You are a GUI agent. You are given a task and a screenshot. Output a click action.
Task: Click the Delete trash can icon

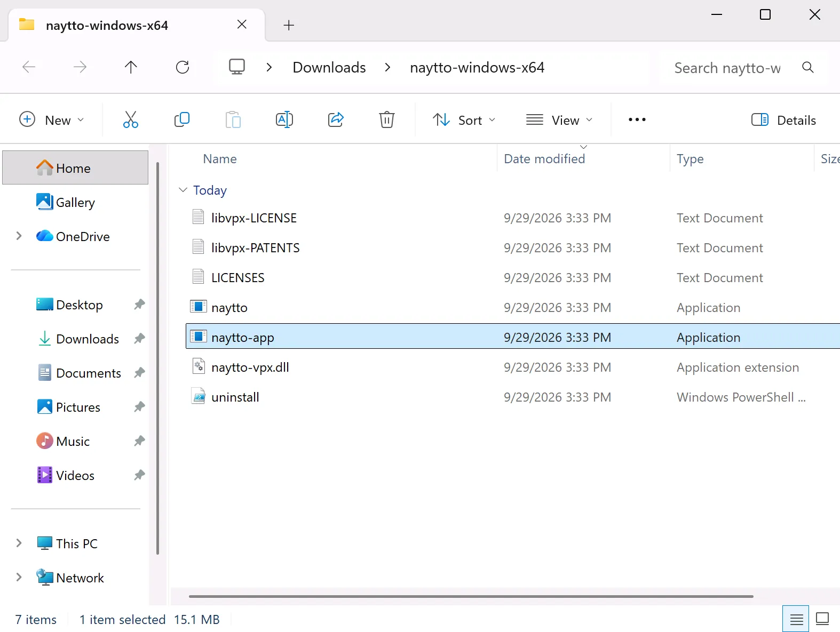(x=387, y=119)
